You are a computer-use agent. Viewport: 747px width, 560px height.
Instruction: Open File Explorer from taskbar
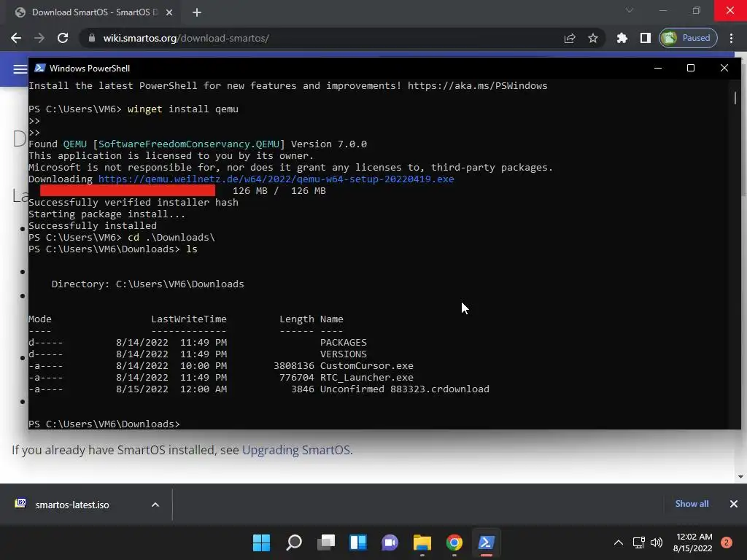pyautogui.click(x=422, y=542)
